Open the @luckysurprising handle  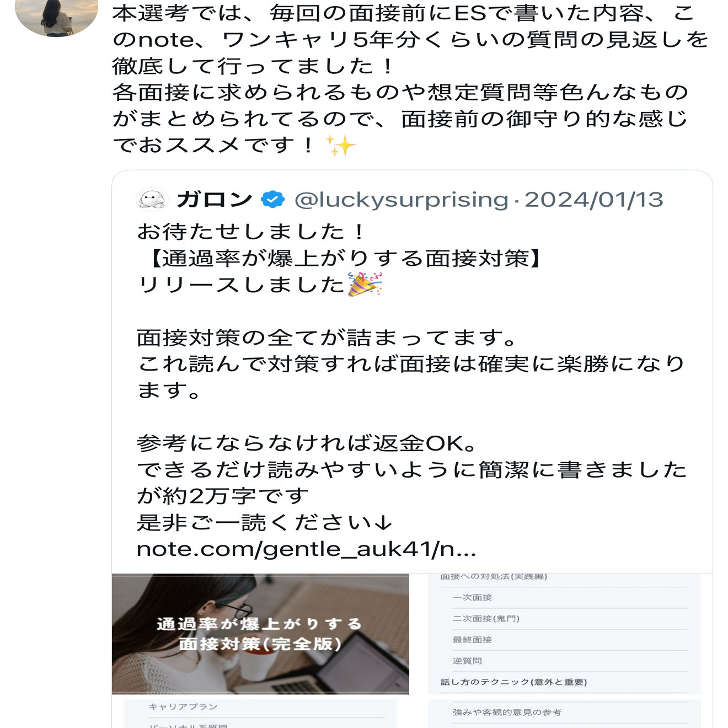coord(401,200)
